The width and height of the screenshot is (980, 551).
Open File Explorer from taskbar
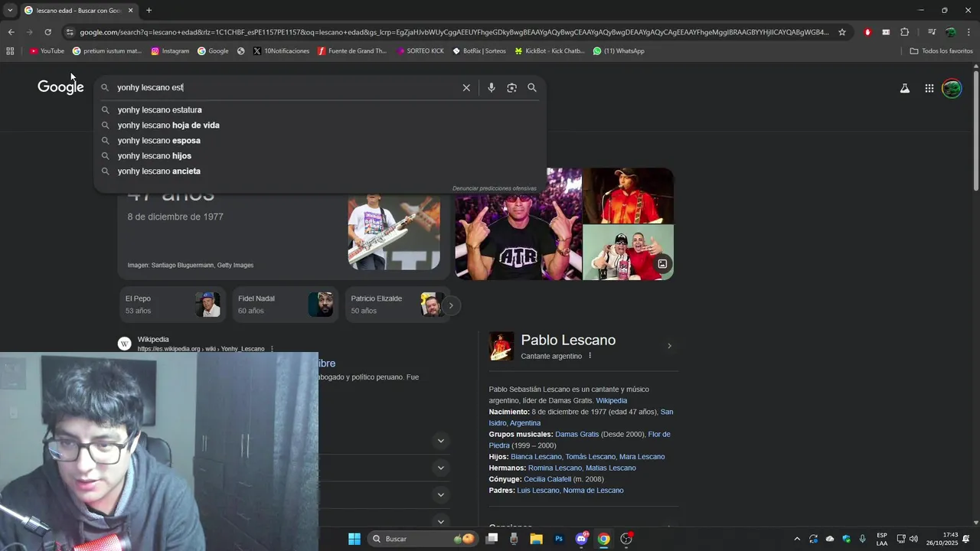(536, 539)
